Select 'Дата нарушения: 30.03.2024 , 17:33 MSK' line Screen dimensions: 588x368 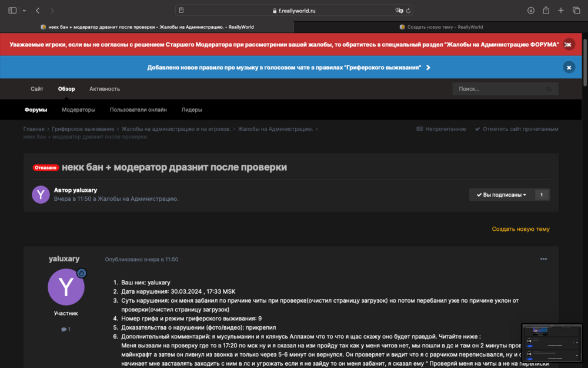pos(178,291)
